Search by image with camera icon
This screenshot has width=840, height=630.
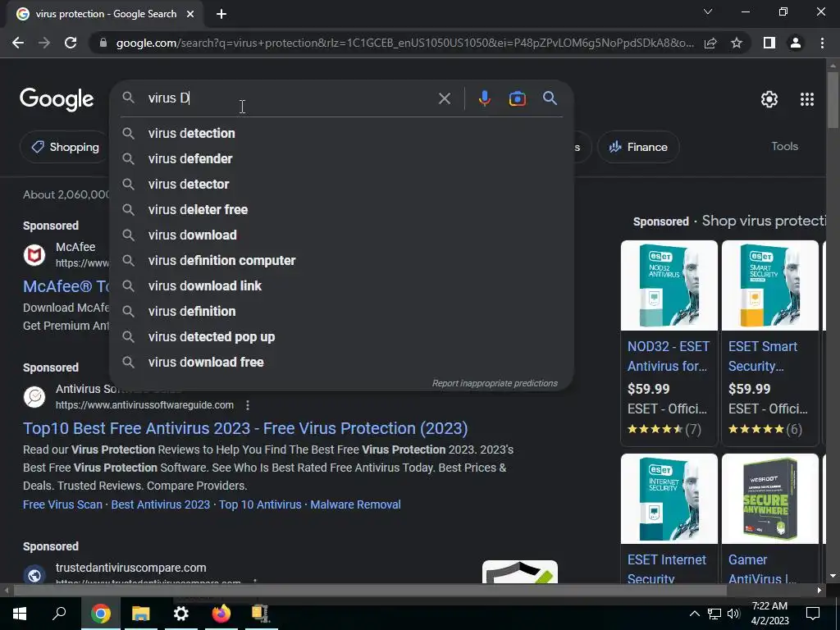point(517,98)
